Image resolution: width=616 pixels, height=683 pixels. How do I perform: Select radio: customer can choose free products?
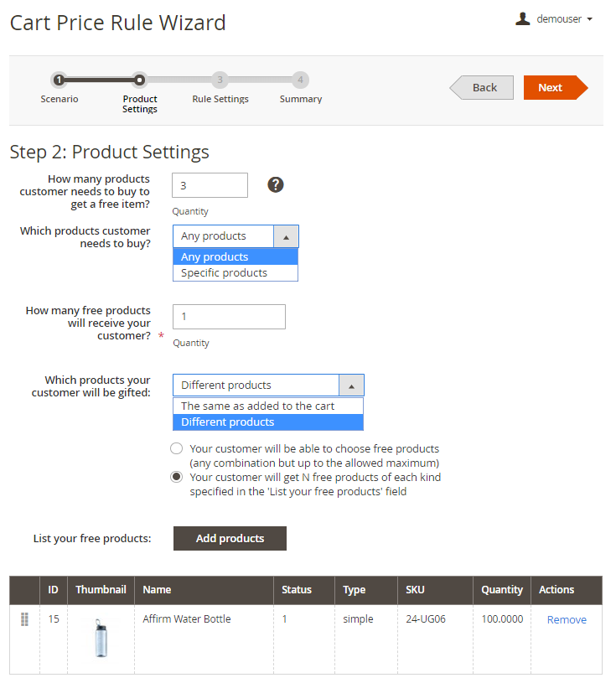(177, 448)
